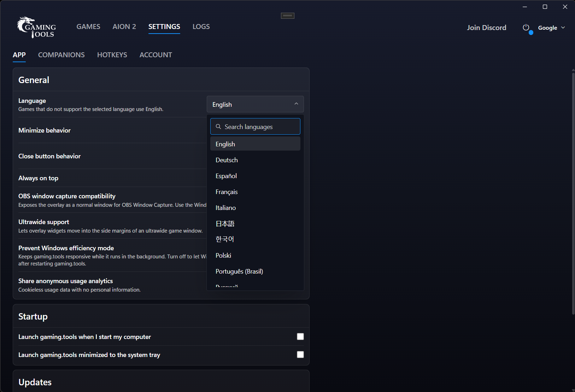The width and height of the screenshot is (575, 392).
Task: Open the Google account dropdown
Action: pos(551,28)
